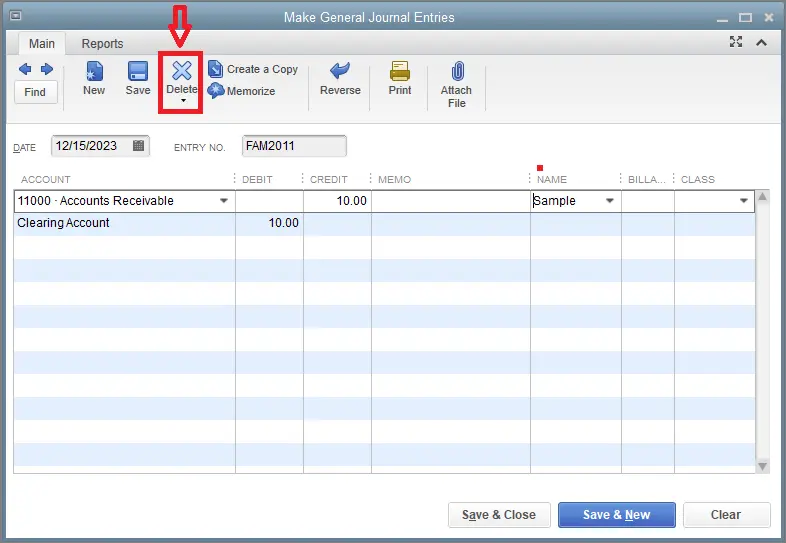Image resolution: width=786 pixels, height=543 pixels.
Task: Click the Delete X icon
Action: 181,71
